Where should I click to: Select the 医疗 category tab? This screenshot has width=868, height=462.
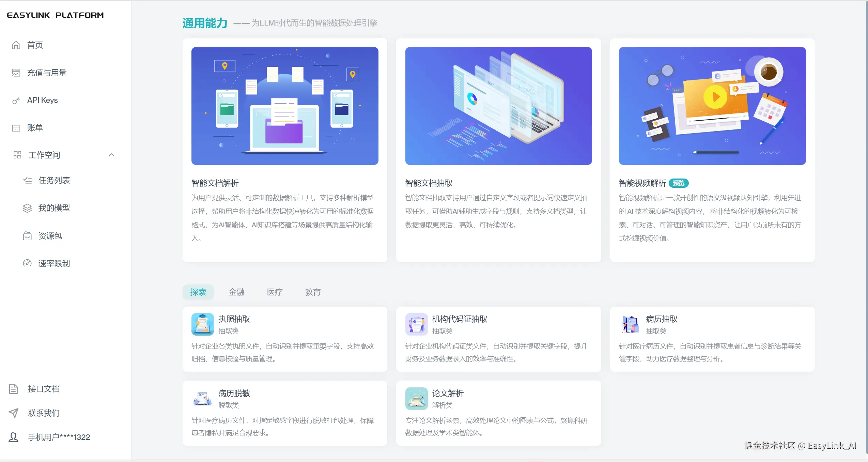(275, 292)
